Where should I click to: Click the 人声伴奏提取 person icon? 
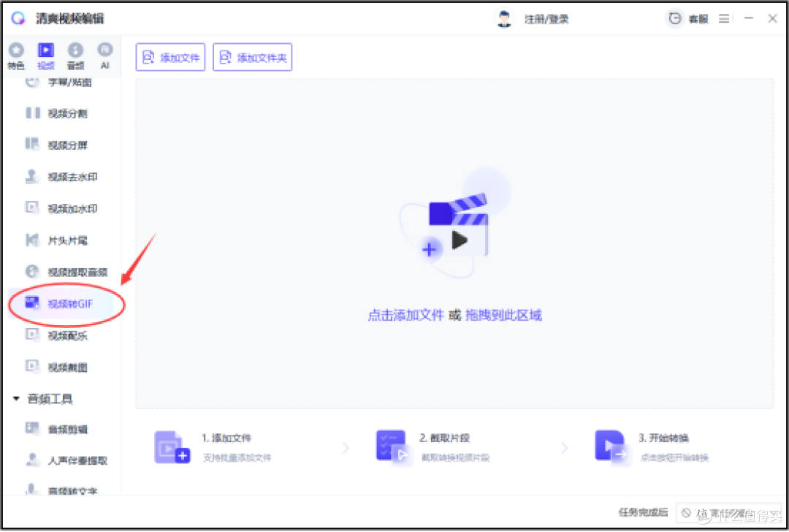pyautogui.click(x=32, y=460)
